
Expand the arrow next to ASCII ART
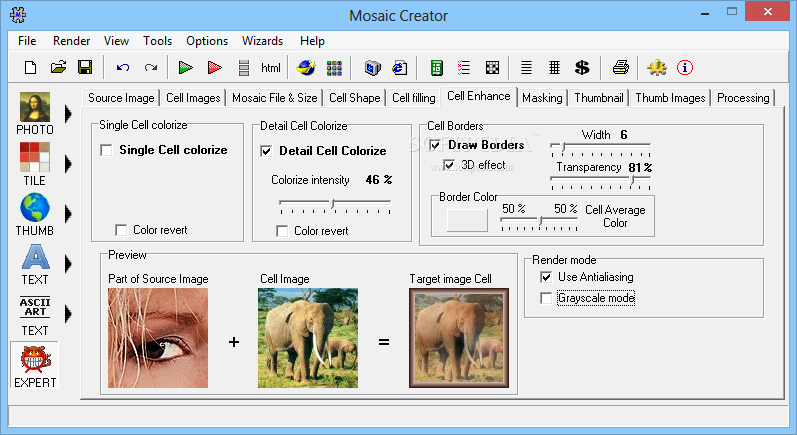[x=68, y=314]
